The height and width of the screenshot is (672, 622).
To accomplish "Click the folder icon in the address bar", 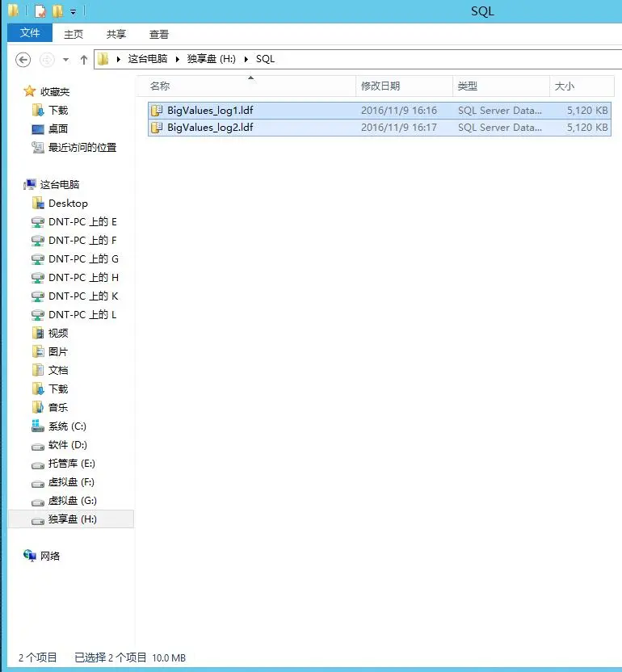I will (103, 59).
